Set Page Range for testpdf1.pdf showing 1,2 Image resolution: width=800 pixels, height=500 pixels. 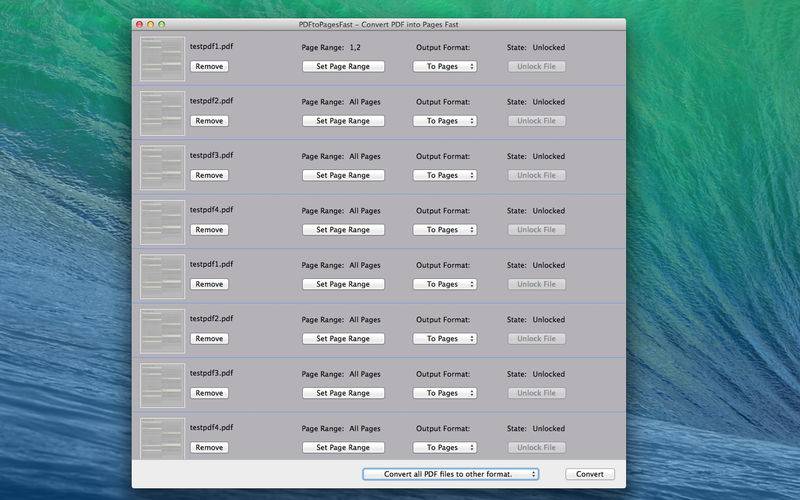343,66
